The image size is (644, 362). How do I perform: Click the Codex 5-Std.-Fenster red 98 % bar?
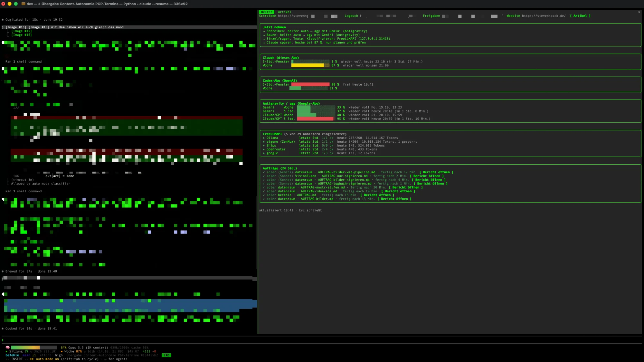click(x=310, y=84)
